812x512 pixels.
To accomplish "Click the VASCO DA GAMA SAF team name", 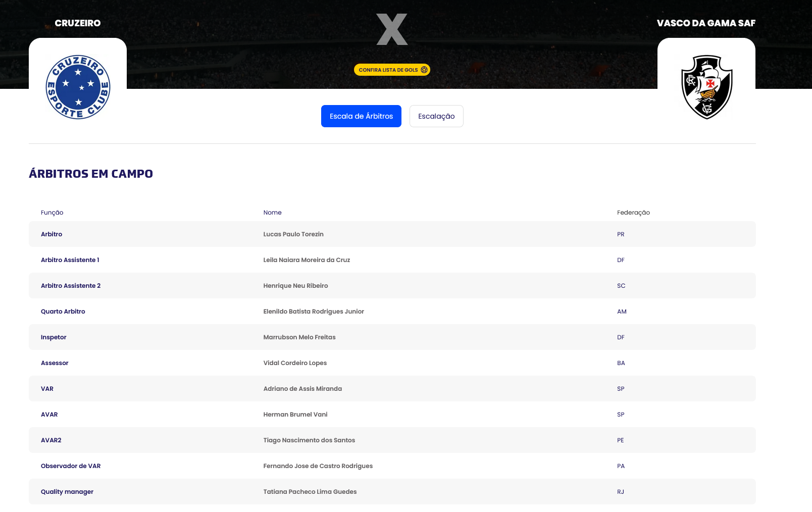I will [x=706, y=23].
